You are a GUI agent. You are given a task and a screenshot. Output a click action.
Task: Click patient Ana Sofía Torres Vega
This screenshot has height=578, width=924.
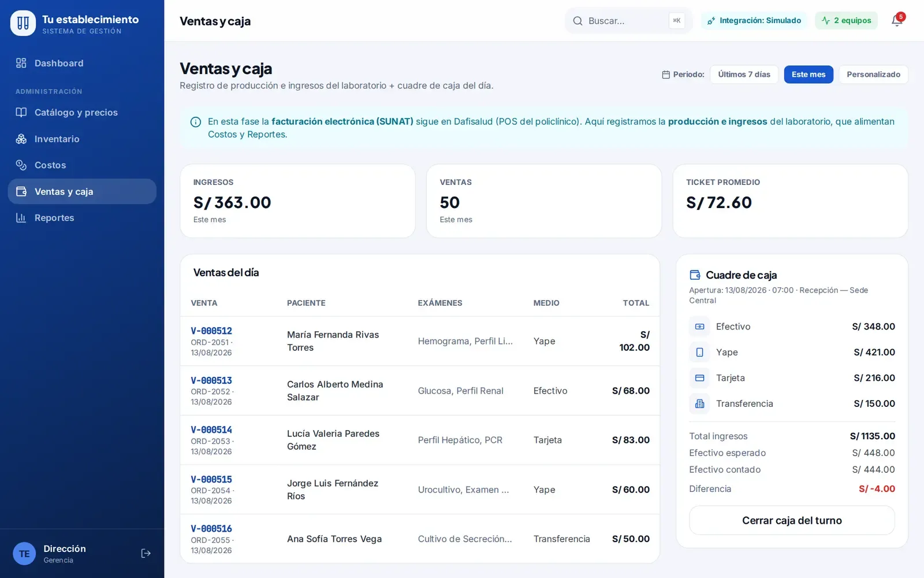coord(334,539)
